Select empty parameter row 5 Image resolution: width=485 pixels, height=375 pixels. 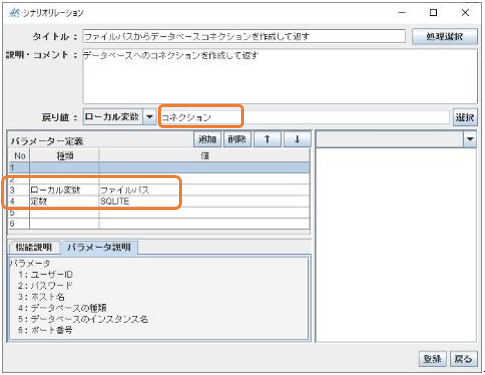tap(159, 212)
